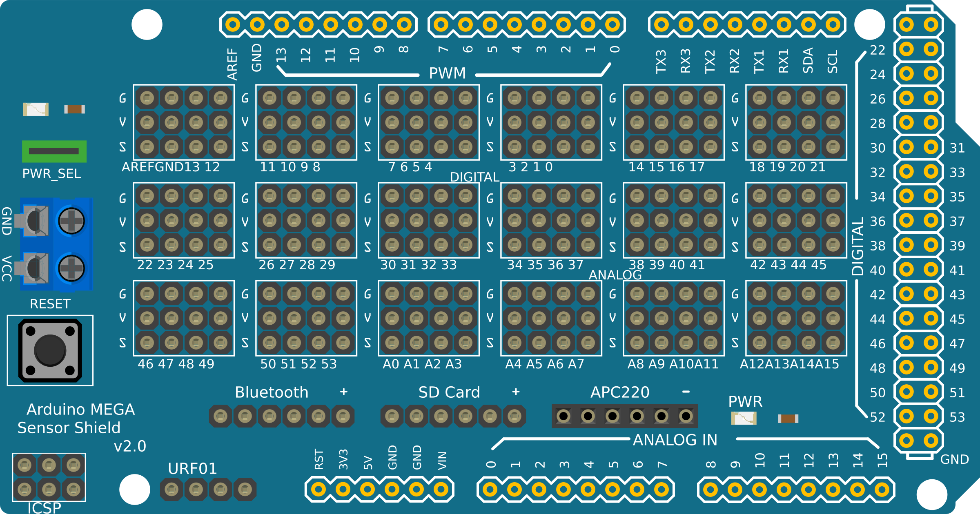Click the top header pad above TX3
This screenshot has height=514, width=980.
[661, 24]
